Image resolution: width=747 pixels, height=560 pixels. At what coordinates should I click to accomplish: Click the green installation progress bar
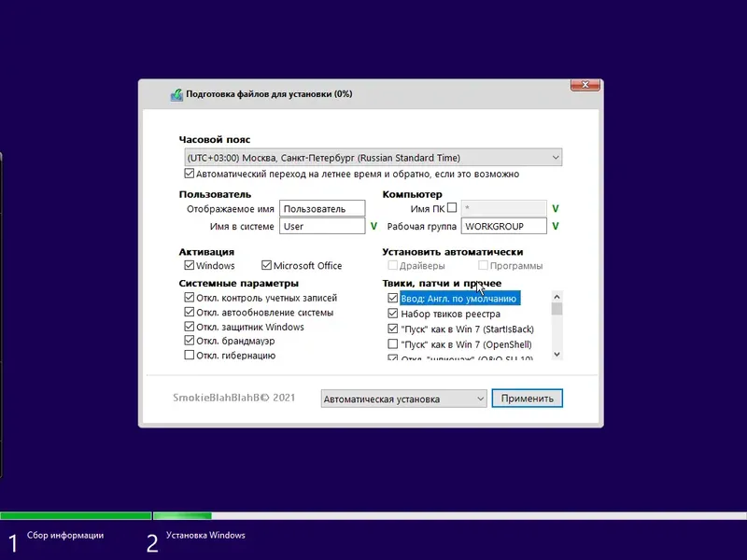pos(75,514)
